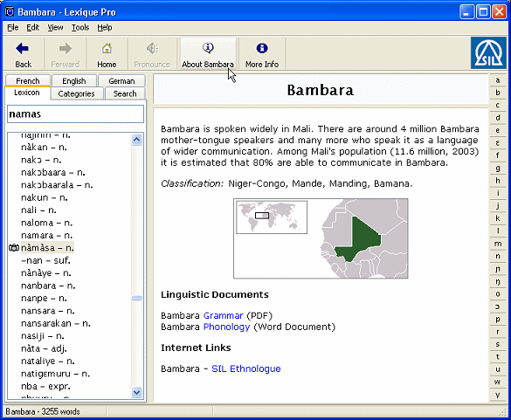Jump to letter a in index

coord(498,80)
